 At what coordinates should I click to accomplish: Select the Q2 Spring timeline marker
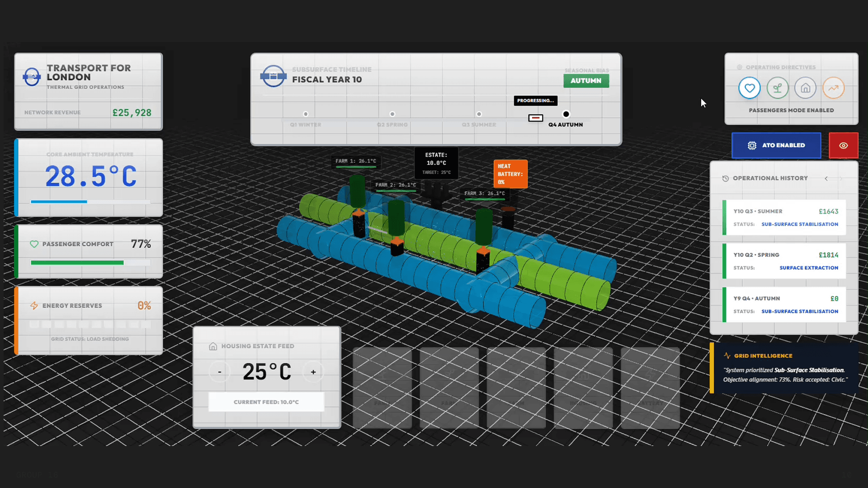[x=392, y=114]
